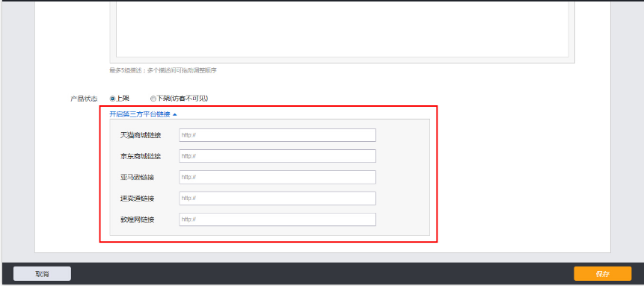Image resolution: width=644 pixels, height=286 pixels.
Task: Select the 下架(访客不可见) radio option
Action: pyautogui.click(x=153, y=99)
